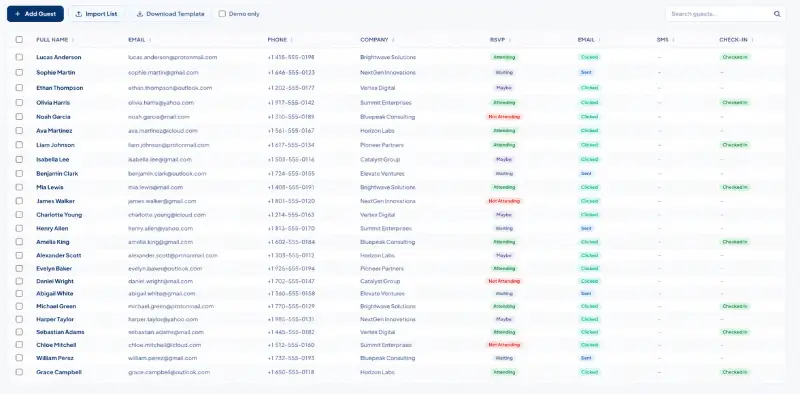
Task: Click Lucas Anderson's Checked In badge
Action: [735, 57]
